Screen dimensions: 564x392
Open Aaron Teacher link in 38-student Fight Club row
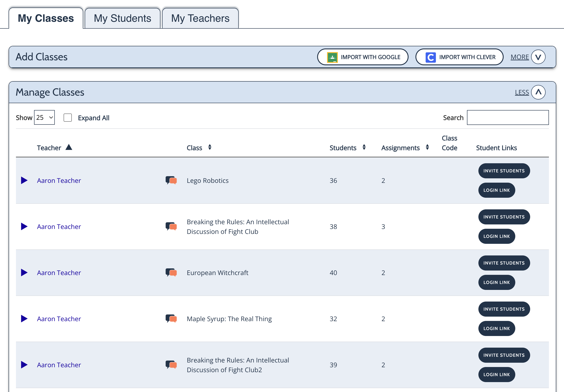pyautogui.click(x=59, y=227)
